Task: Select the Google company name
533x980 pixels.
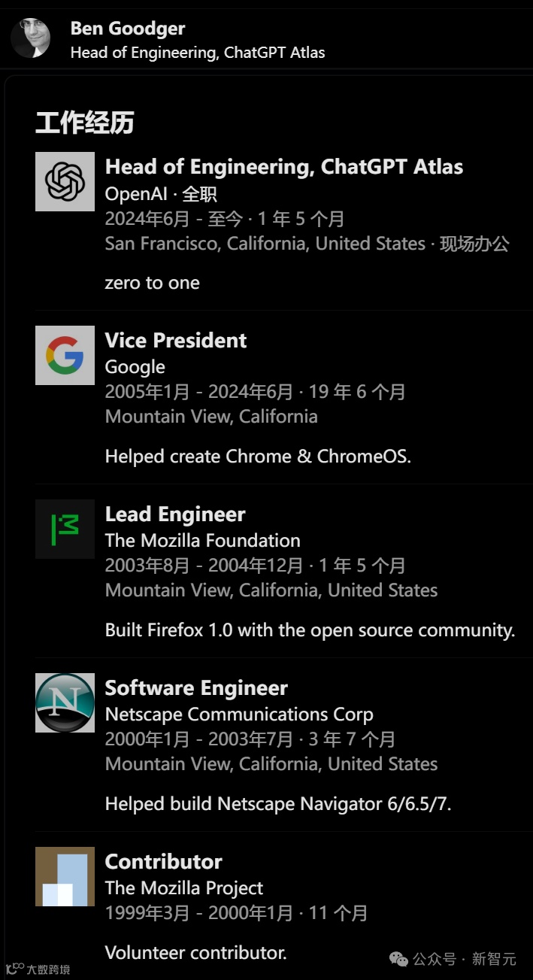Action: click(135, 367)
